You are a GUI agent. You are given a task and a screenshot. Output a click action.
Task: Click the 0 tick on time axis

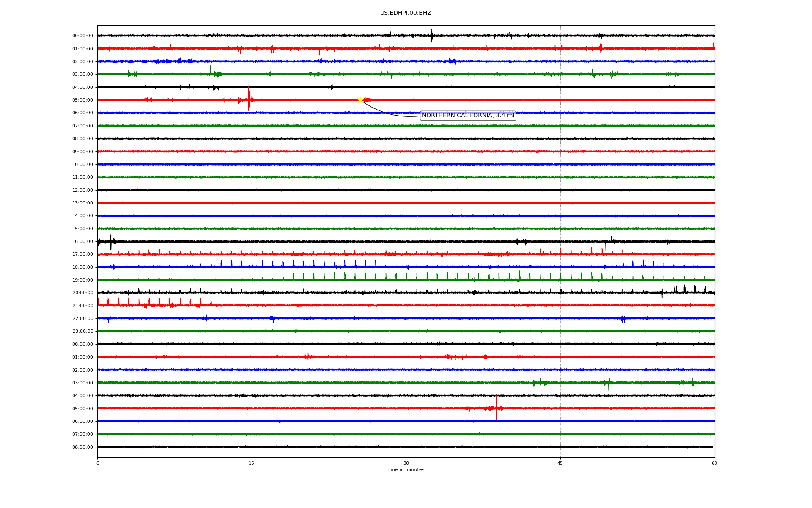tap(98, 464)
